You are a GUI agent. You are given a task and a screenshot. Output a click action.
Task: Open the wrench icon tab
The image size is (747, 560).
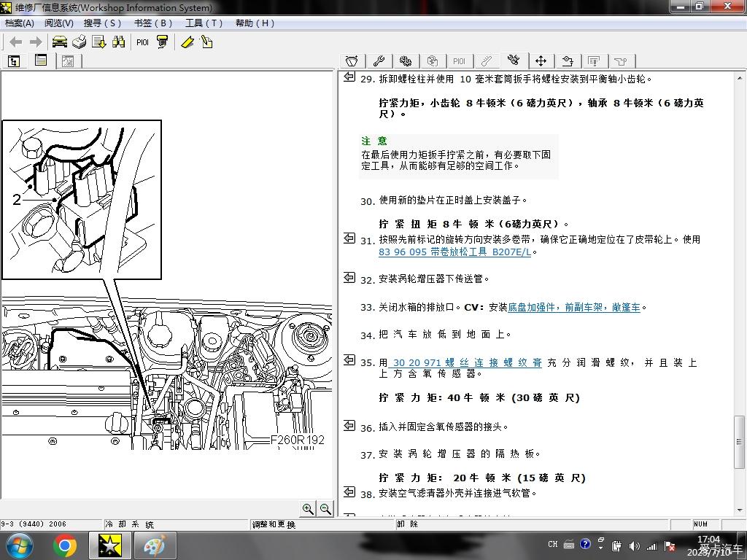(x=379, y=61)
